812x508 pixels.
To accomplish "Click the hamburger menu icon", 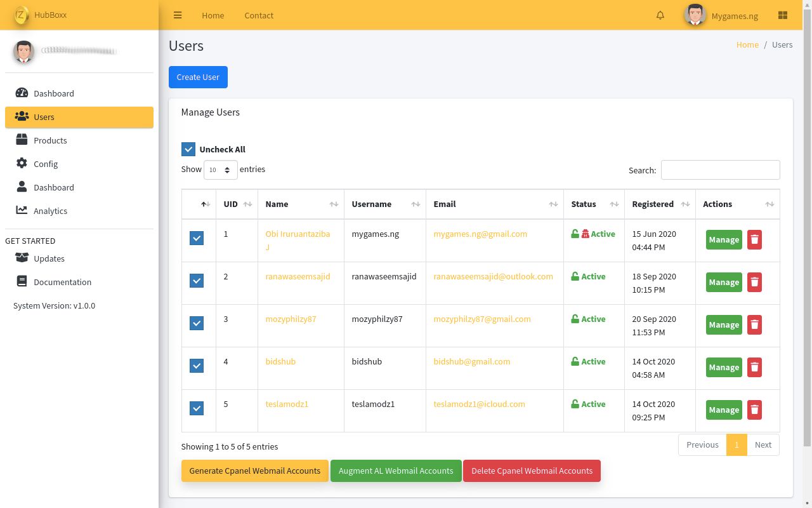I will point(178,15).
